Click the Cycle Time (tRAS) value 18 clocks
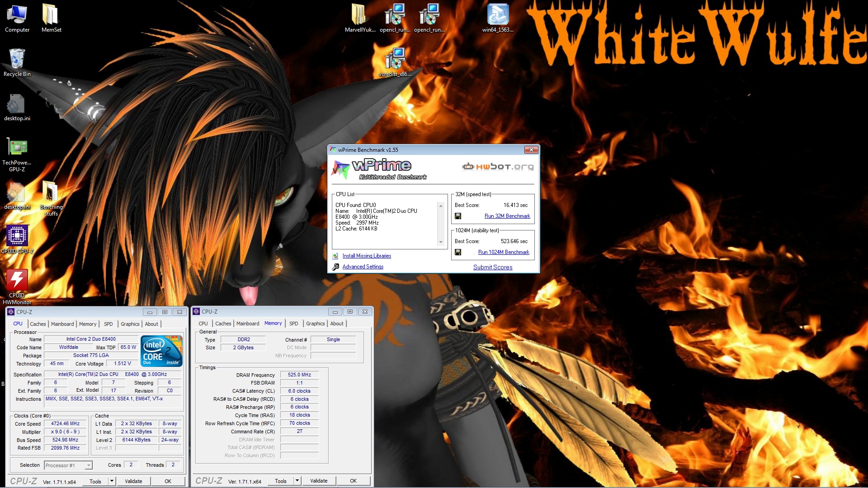Image resolution: width=868 pixels, height=488 pixels. (299, 415)
